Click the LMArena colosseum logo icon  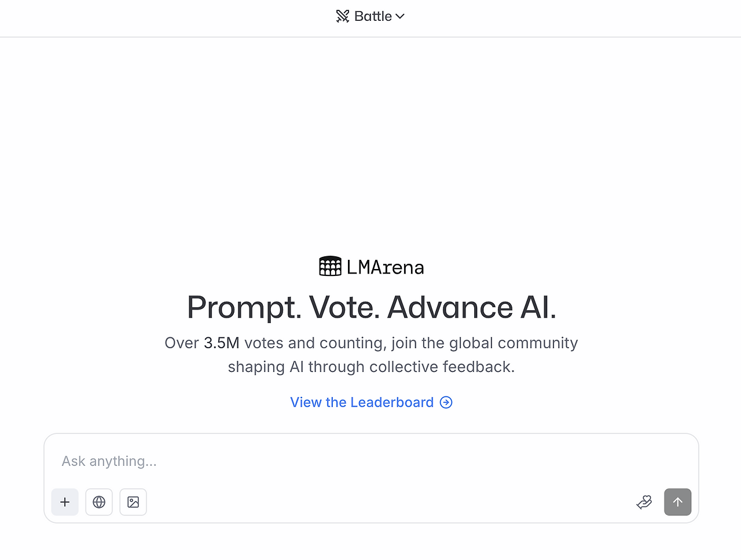330,266
